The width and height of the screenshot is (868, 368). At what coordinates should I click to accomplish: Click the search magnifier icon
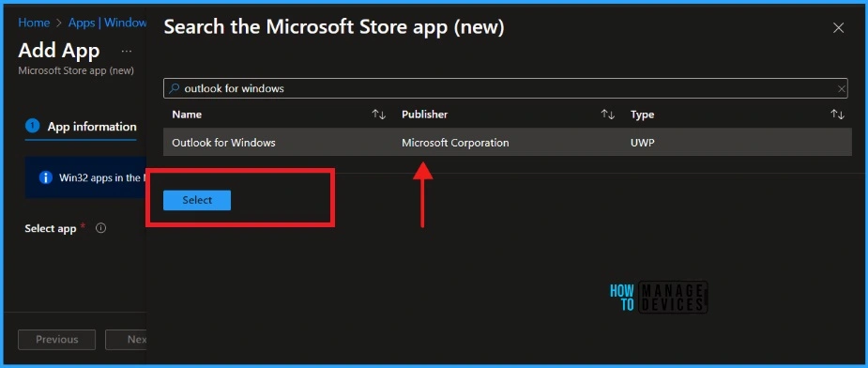(174, 88)
